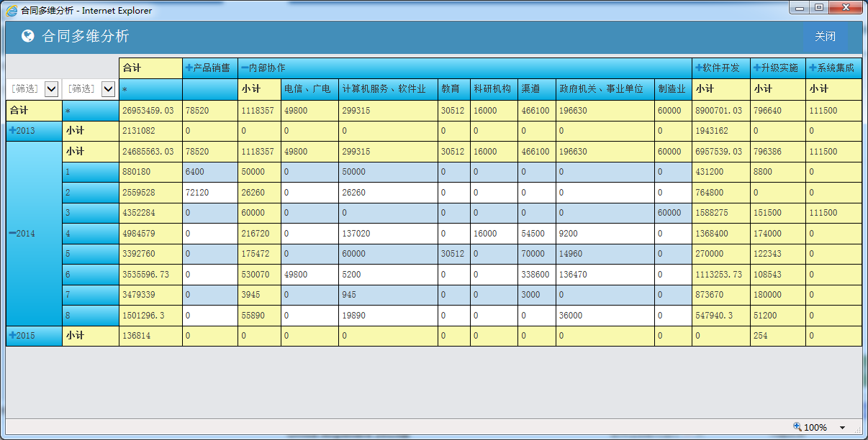Select the month 8 row header
The width and height of the screenshot is (868, 440).
91,315
